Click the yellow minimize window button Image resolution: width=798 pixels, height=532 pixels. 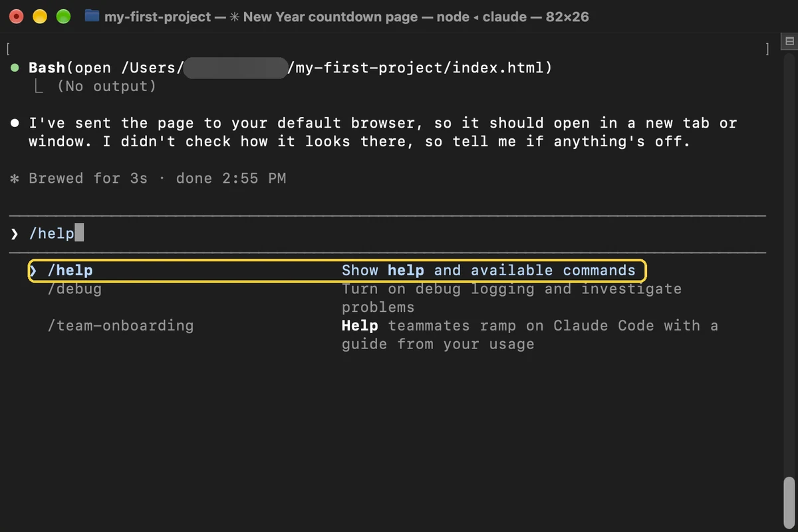pos(40,17)
